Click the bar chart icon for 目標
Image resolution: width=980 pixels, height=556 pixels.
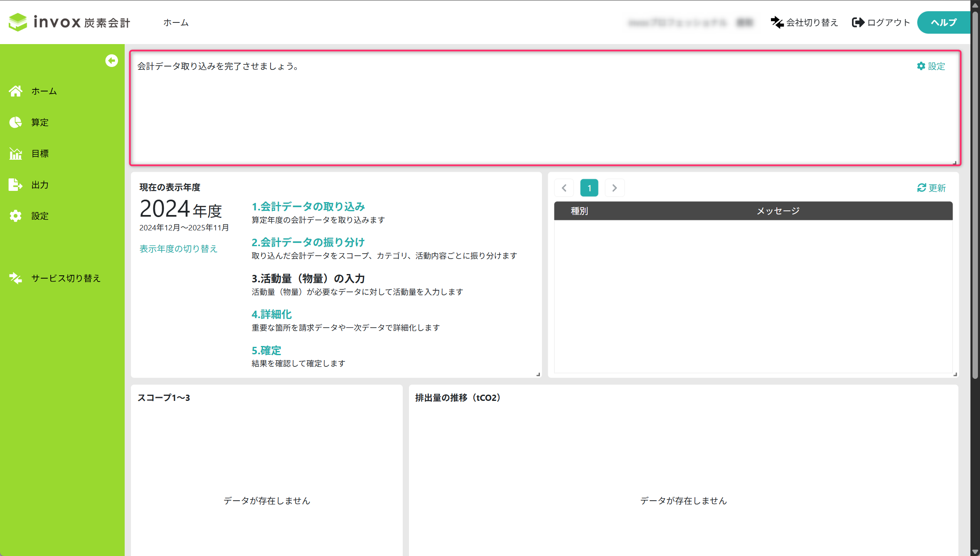pos(16,153)
